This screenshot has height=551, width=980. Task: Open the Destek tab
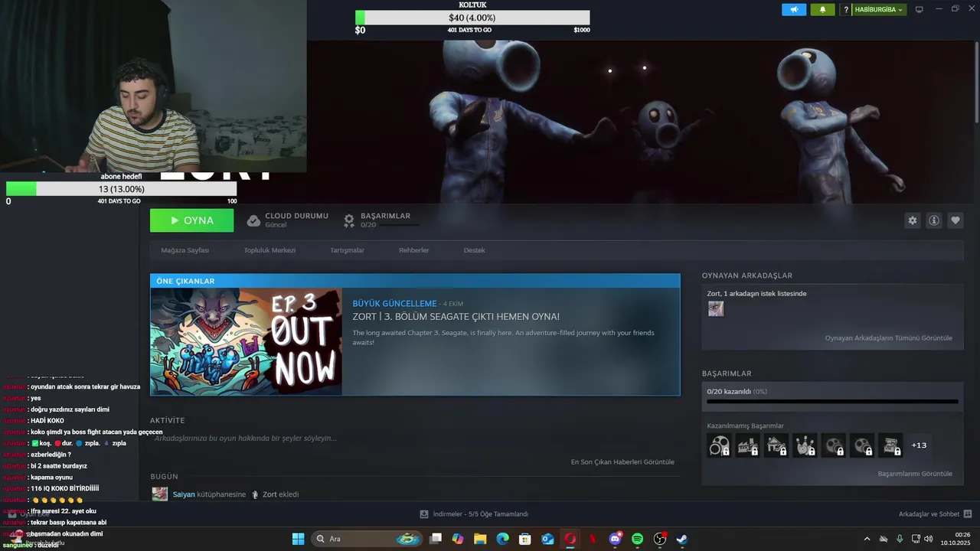tap(474, 250)
